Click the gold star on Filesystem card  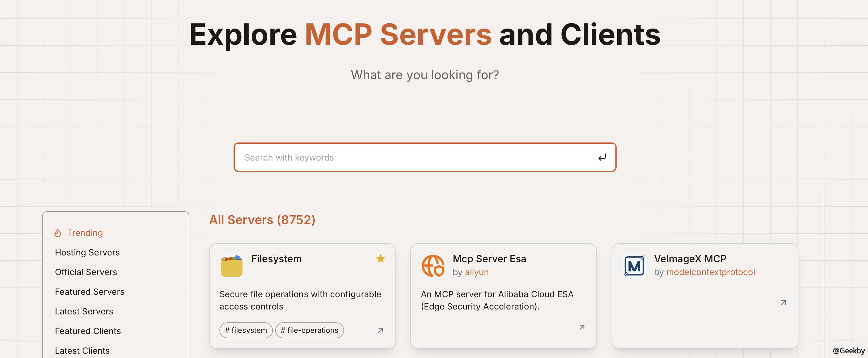pos(380,259)
